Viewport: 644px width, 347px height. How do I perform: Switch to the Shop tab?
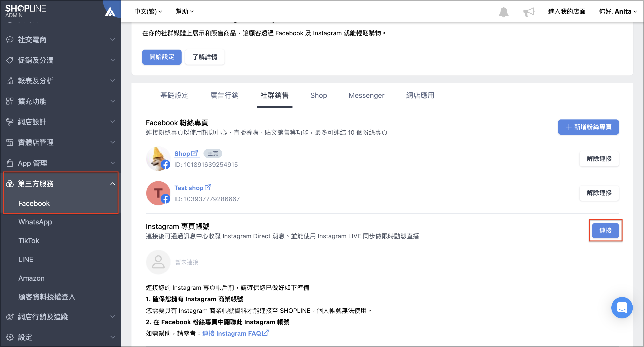pyautogui.click(x=318, y=95)
